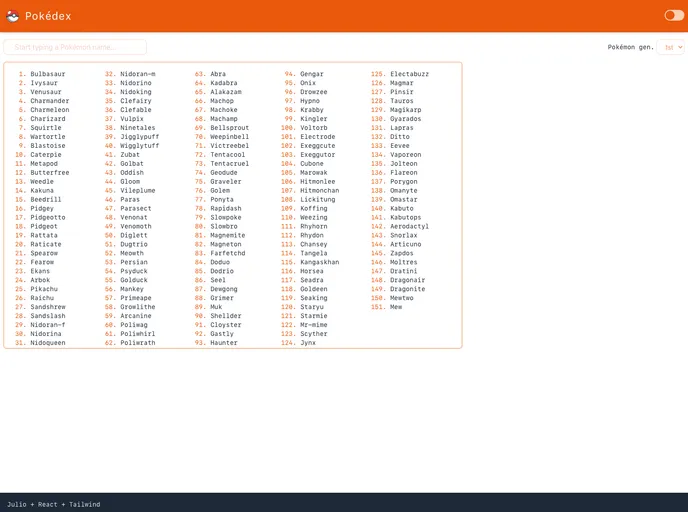Select Mewtwo from the list
This screenshot has width=688, height=512.
pyautogui.click(x=401, y=298)
